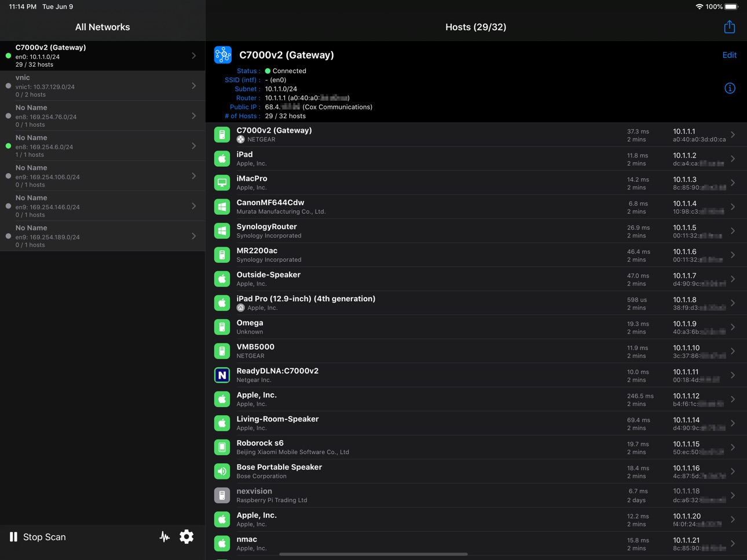Viewport: 747px width, 560px height.
Task: Open the 169.254.189.0/24 network chevron
Action: coord(193,236)
